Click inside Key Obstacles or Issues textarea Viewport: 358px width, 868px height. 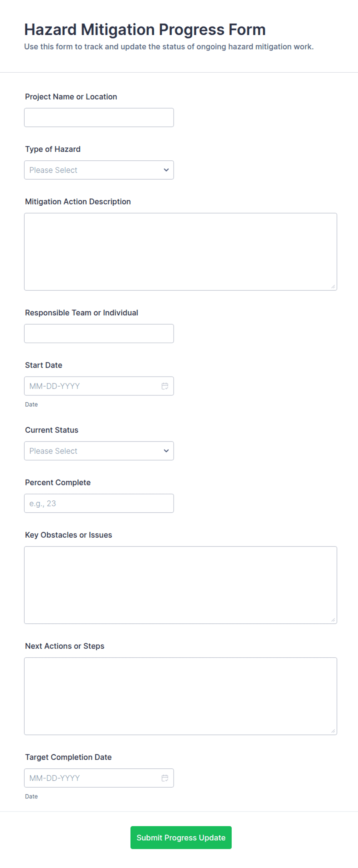[181, 585]
